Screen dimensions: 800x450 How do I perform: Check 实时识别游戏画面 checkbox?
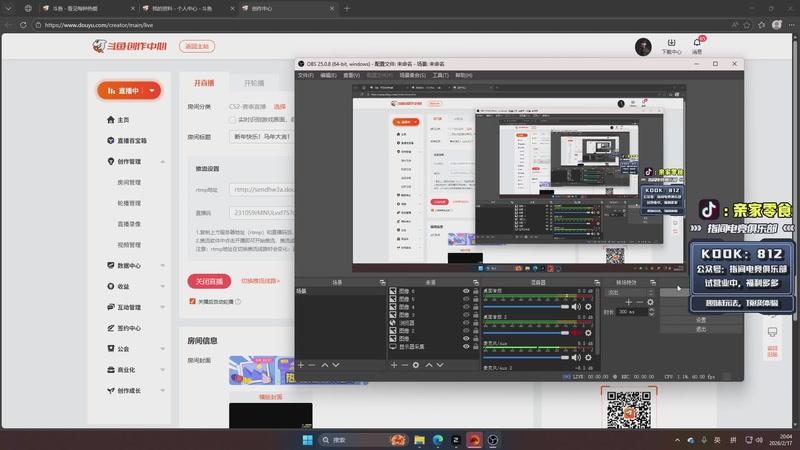[x=232, y=120]
